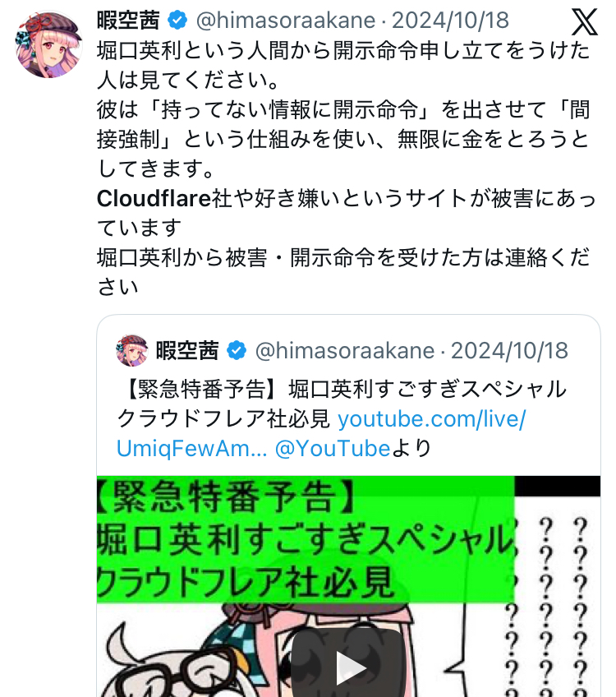Play the embedded video
Image resolution: width=616 pixels, height=697 pixels.
[348, 666]
